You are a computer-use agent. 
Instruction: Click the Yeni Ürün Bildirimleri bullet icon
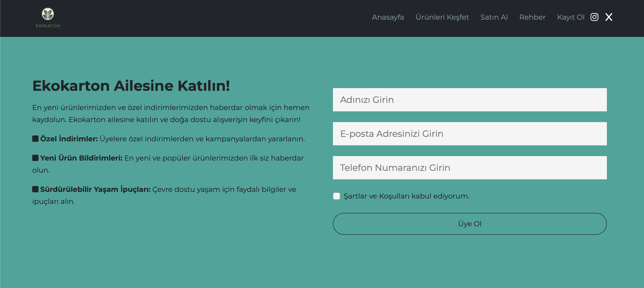pyautogui.click(x=35, y=158)
